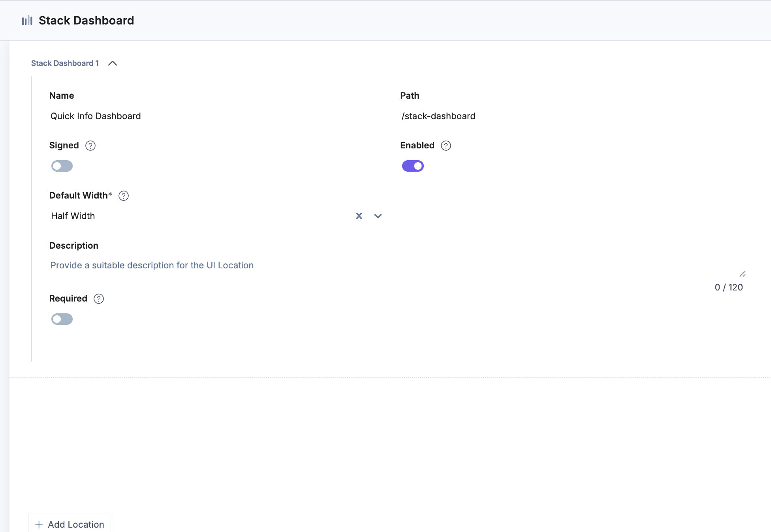771x532 pixels.
Task: View the Default Width help icon
Action: click(123, 196)
